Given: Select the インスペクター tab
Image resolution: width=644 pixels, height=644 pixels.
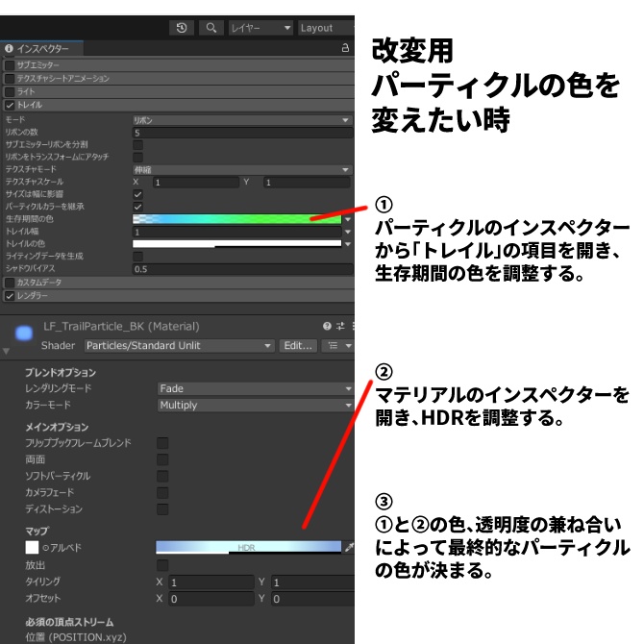Looking at the screenshot, I should (42, 48).
